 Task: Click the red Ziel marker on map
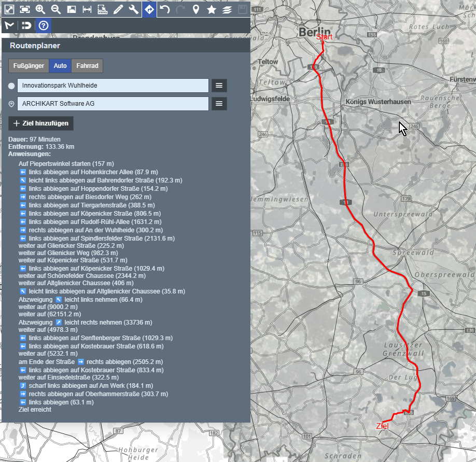point(382,426)
